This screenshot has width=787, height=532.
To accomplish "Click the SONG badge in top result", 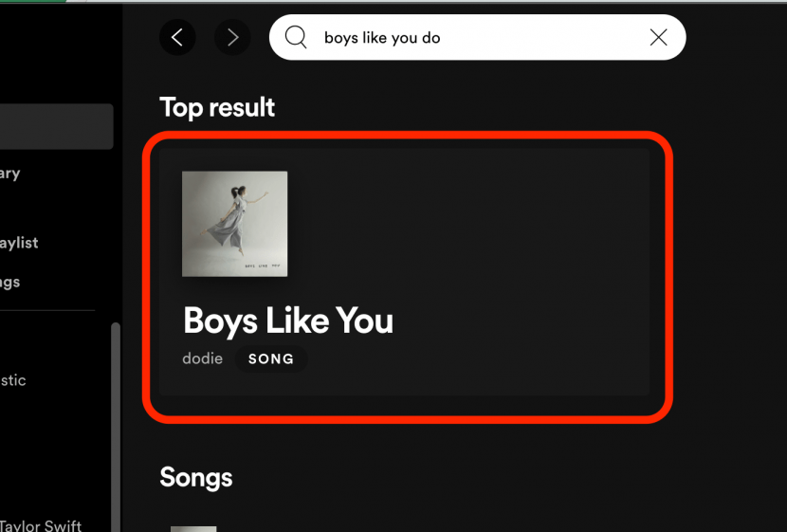I will [x=271, y=359].
